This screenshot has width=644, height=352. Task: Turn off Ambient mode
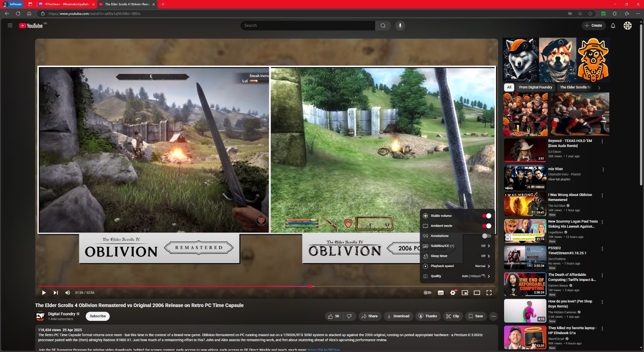click(487, 226)
